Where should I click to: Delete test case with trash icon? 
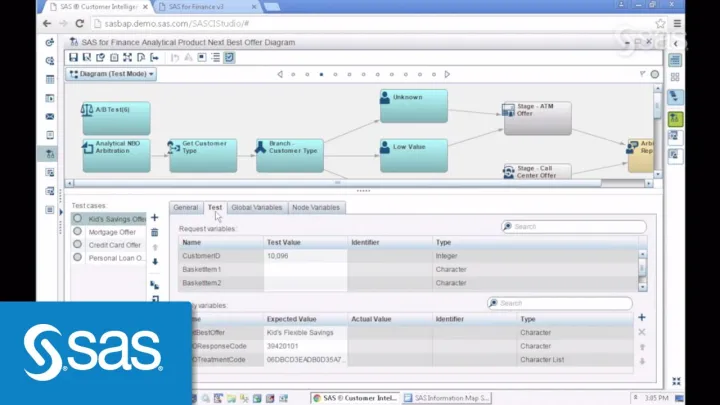click(x=155, y=232)
